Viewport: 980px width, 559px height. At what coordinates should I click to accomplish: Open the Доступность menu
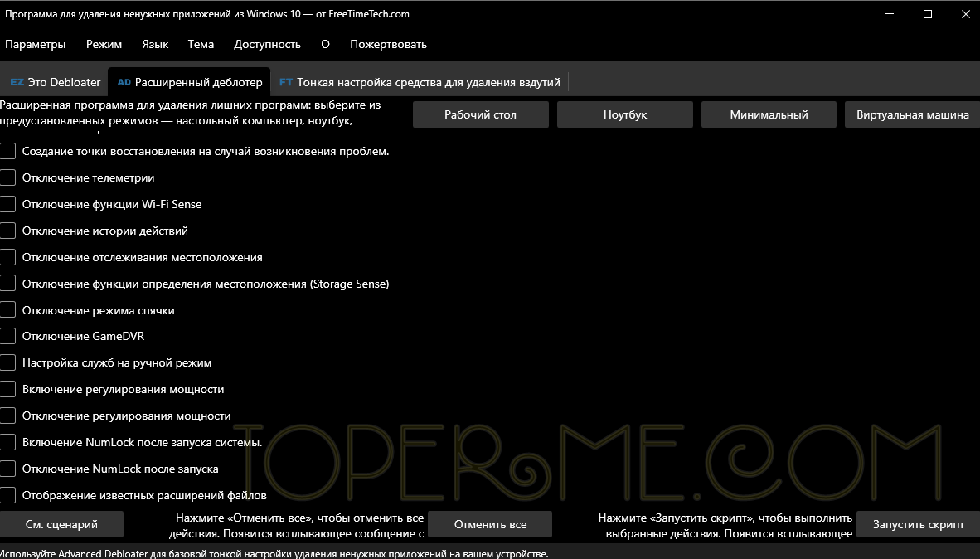267,45
